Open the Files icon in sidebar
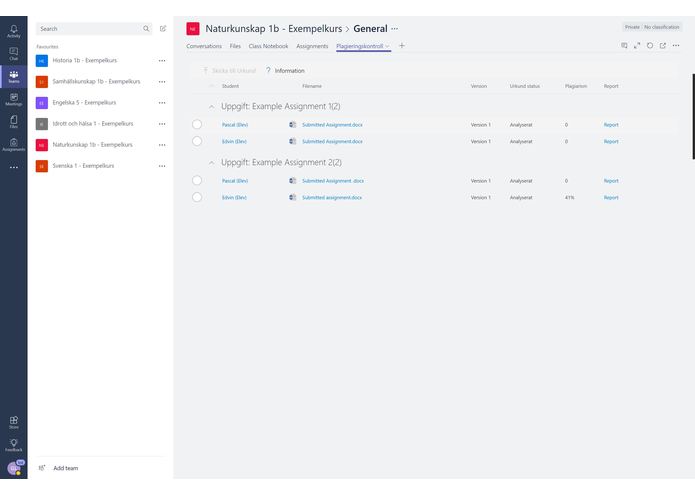The width and height of the screenshot is (695, 494). [14, 122]
